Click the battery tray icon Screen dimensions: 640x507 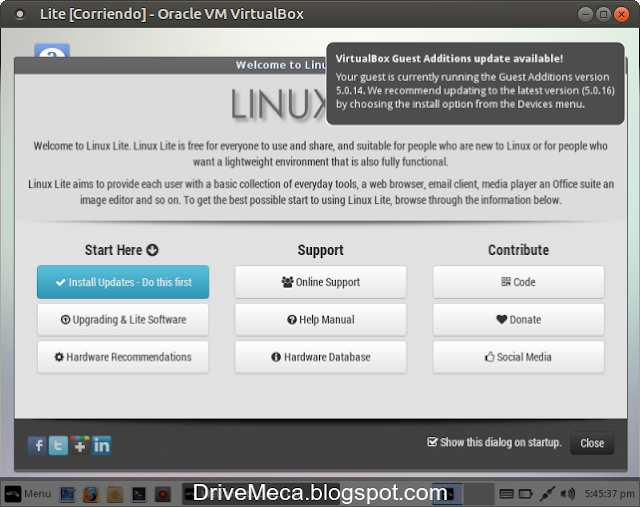525,494
